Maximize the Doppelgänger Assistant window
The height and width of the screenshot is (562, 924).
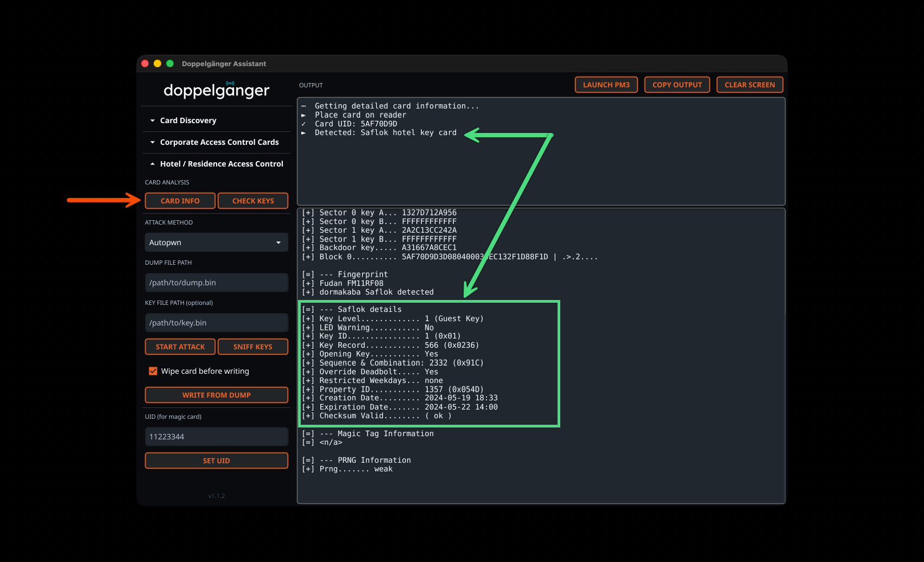(x=170, y=63)
